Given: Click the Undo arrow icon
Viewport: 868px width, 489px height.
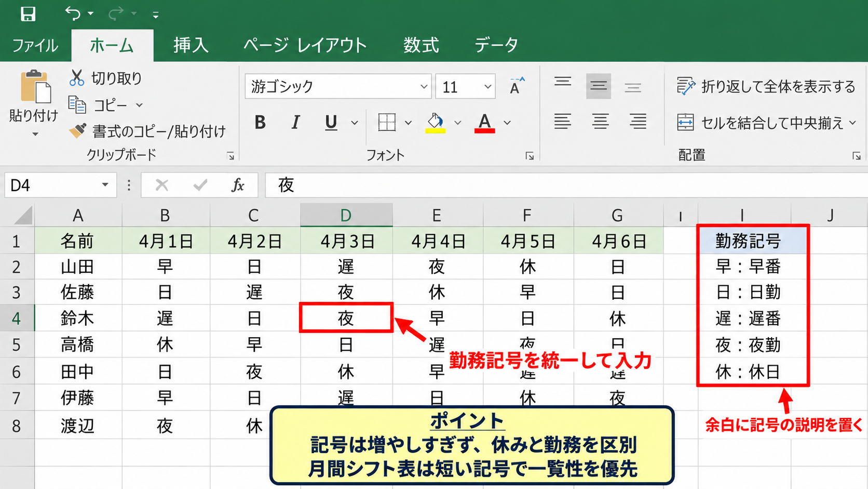Looking at the screenshot, I should [73, 14].
